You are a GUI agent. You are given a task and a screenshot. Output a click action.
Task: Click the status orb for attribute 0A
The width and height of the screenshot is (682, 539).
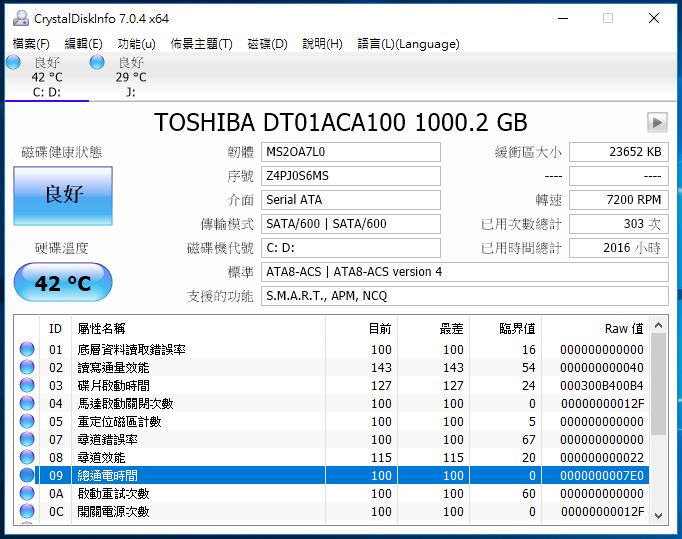pos(27,493)
